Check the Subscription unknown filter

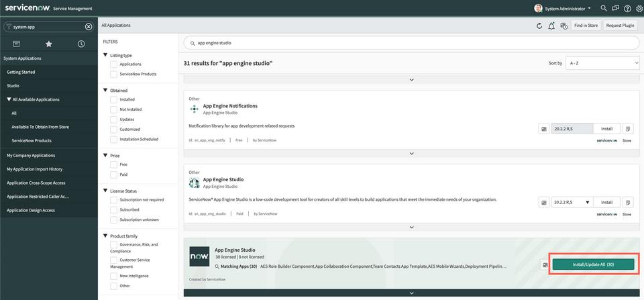coord(113,220)
